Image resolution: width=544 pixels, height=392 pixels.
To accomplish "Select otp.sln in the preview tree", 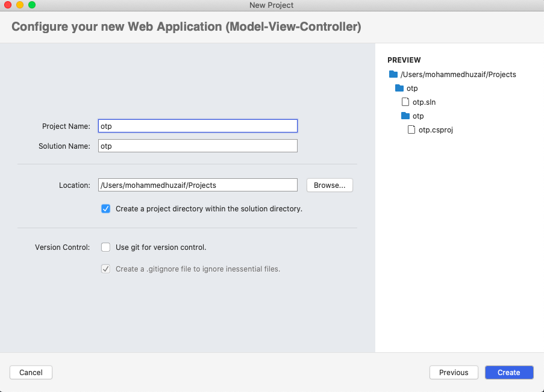I will click(x=424, y=102).
